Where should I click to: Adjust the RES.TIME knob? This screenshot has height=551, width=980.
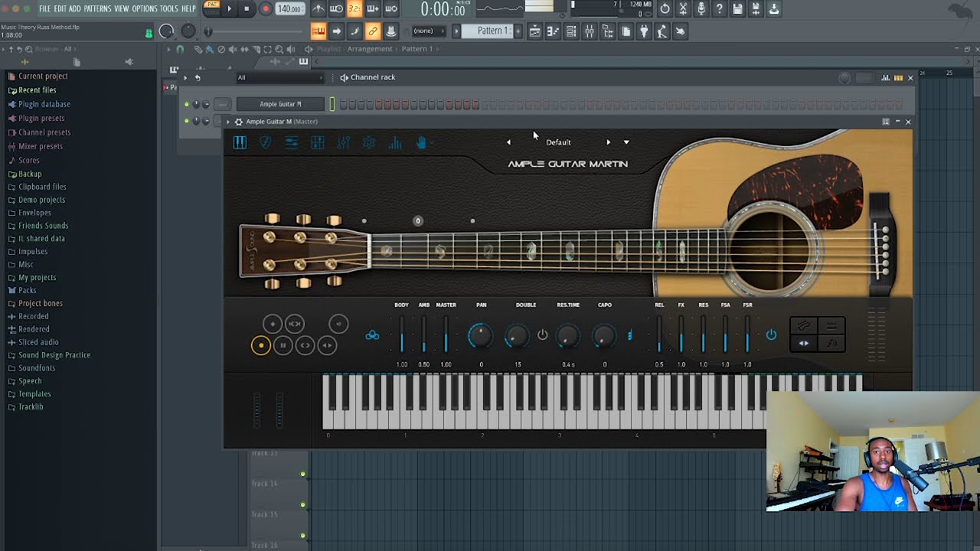coord(567,335)
